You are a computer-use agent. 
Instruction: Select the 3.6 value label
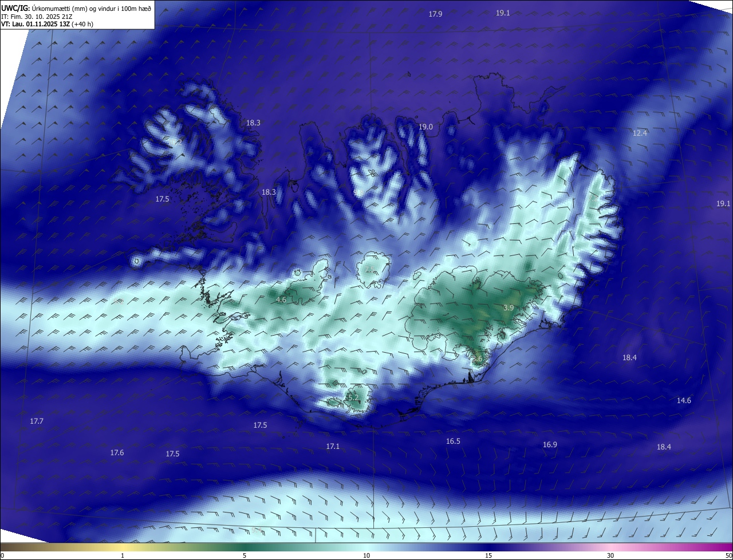click(x=478, y=359)
